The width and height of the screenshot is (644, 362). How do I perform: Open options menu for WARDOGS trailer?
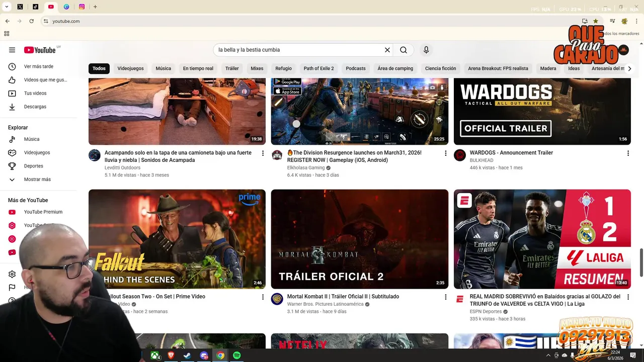pos(628,153)
